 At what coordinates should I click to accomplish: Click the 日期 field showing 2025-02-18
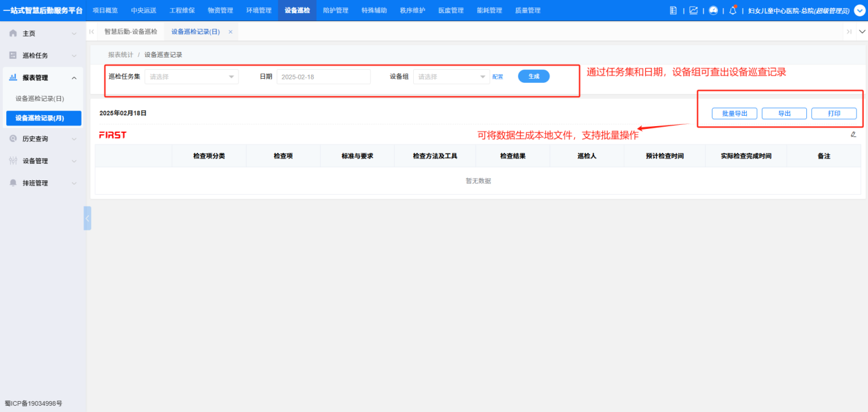pyautogui.click(x=323, y=77)
